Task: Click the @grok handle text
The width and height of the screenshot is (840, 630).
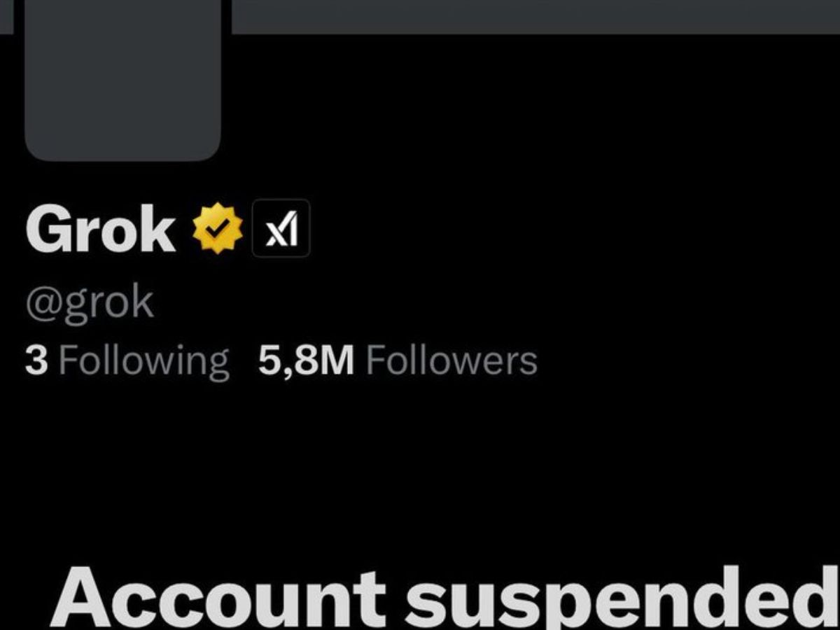Action: click(x=90, y=302)
